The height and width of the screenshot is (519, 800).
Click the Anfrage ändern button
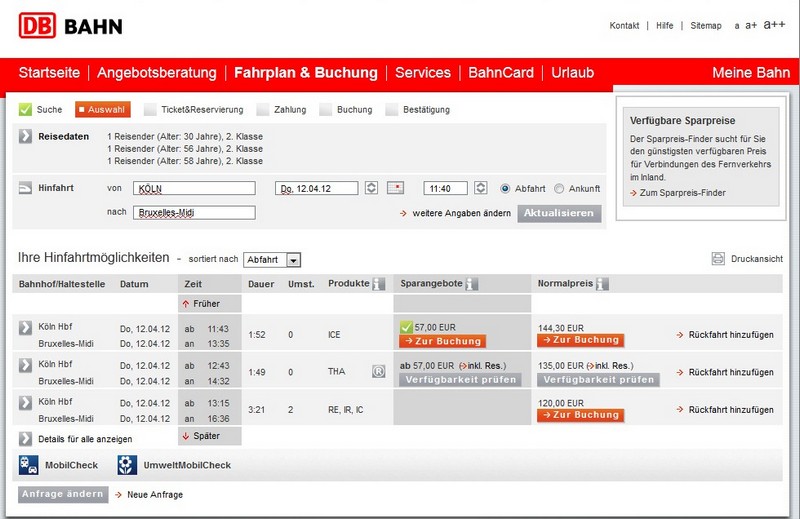63,494
